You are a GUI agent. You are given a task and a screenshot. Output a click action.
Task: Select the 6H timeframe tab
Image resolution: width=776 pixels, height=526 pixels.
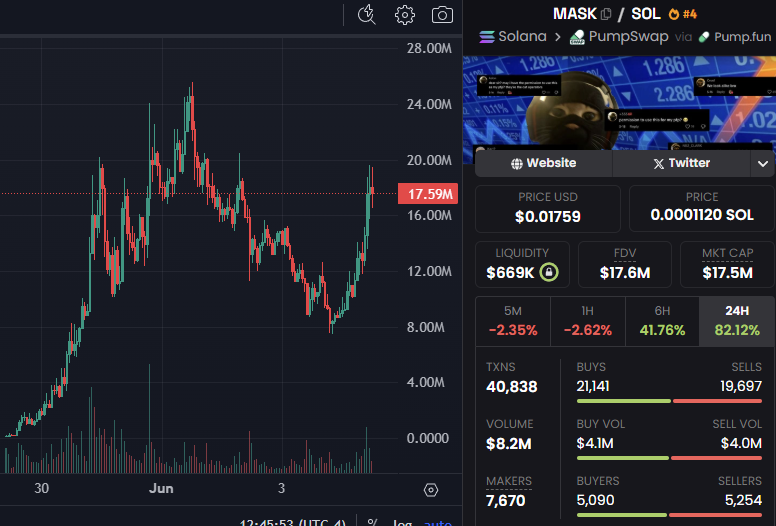662,321
